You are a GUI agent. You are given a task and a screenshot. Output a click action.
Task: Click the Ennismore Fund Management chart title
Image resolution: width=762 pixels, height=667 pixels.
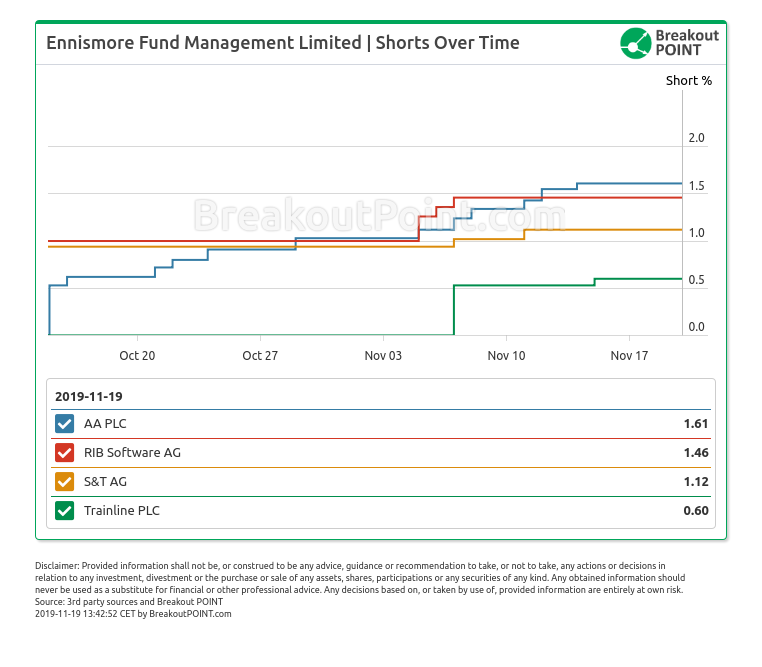(x=283, y=43)
